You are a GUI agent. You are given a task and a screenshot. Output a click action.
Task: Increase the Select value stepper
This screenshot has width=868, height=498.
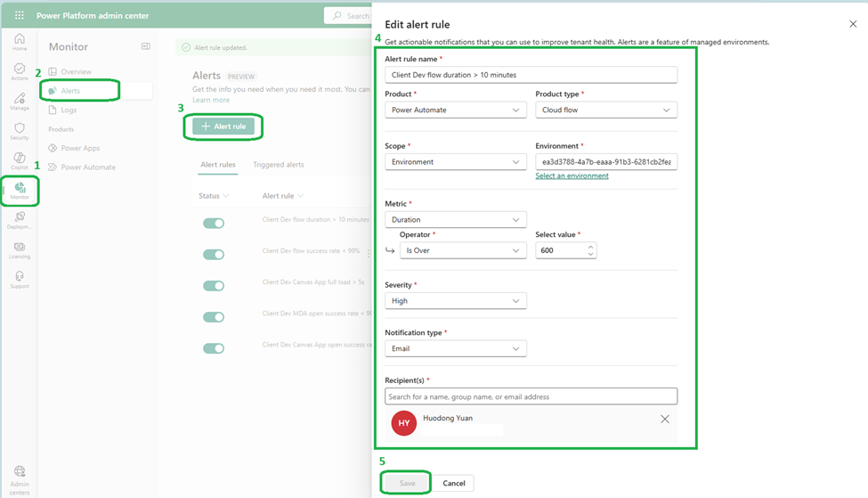click(x=590, y=247)
